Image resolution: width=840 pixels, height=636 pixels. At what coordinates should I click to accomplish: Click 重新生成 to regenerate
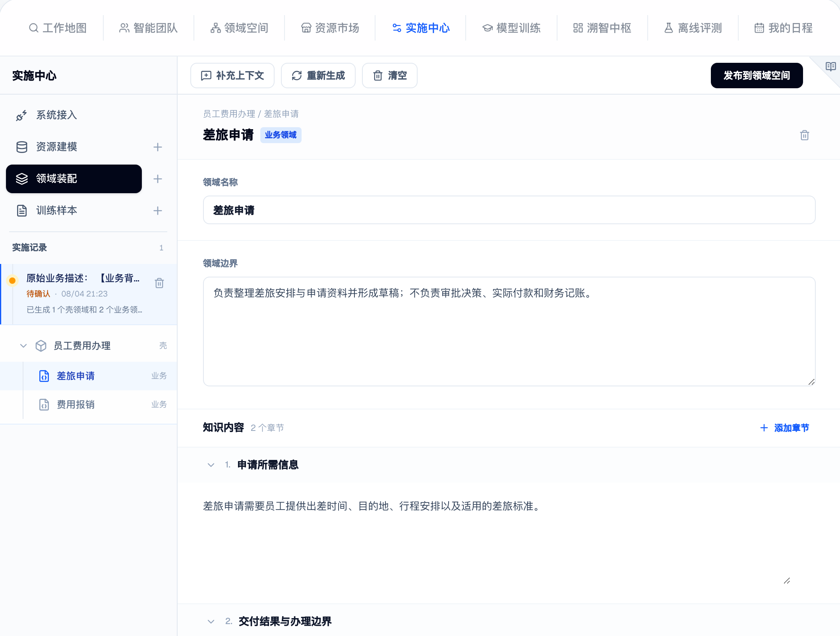pos(318,76)
